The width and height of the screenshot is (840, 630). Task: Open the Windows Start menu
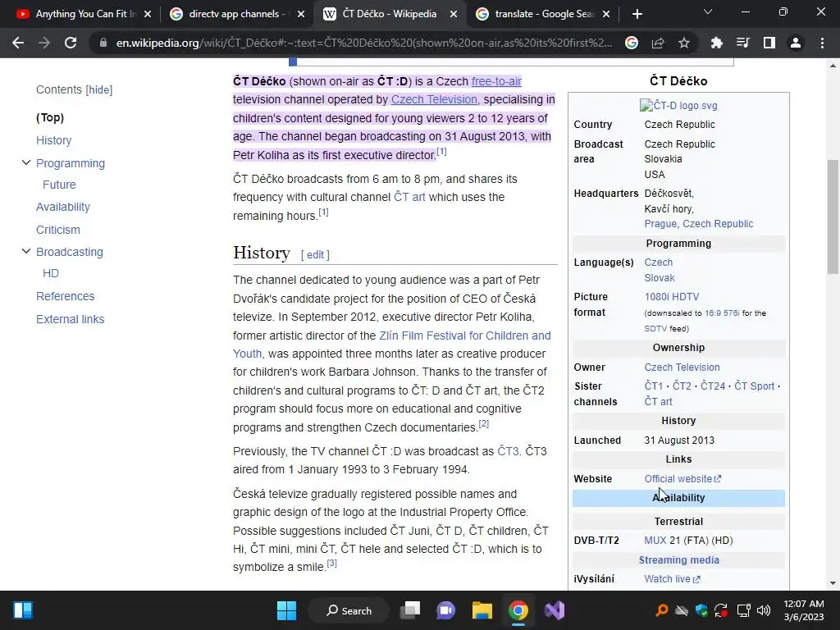[x=286, y=610]
